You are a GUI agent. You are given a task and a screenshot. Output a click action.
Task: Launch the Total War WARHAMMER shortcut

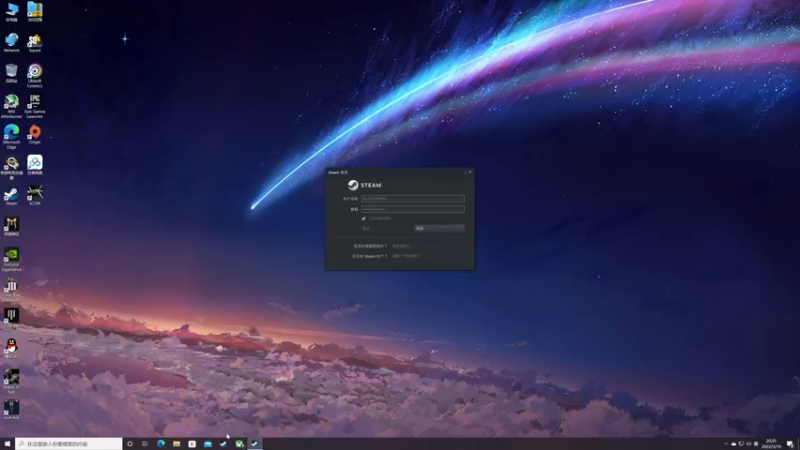tap(11, 290)
